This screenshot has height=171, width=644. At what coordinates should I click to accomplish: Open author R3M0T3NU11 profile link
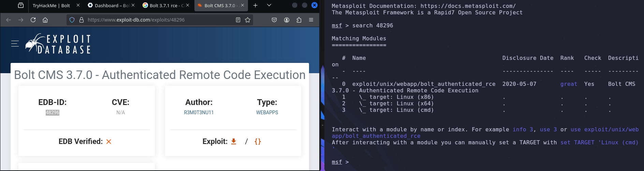coord(199,113)
